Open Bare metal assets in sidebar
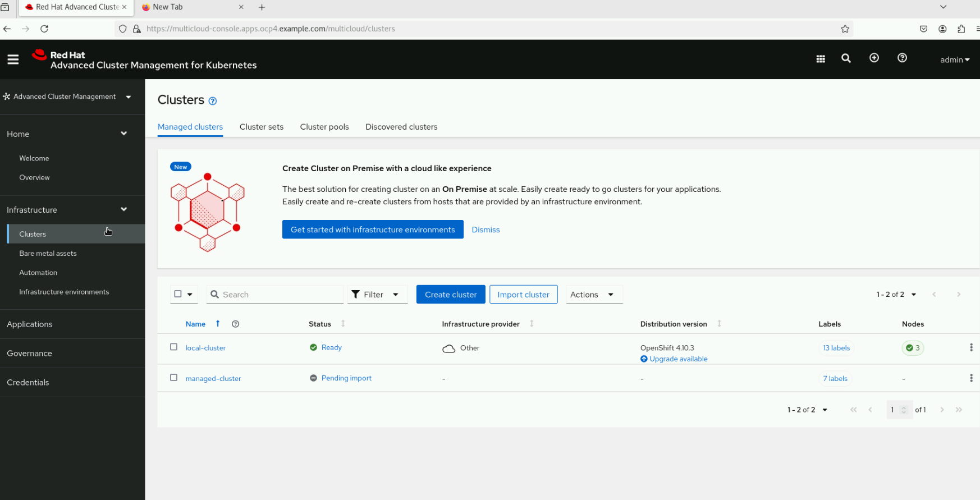Screen dimensions: 980x500 (48, 253)
